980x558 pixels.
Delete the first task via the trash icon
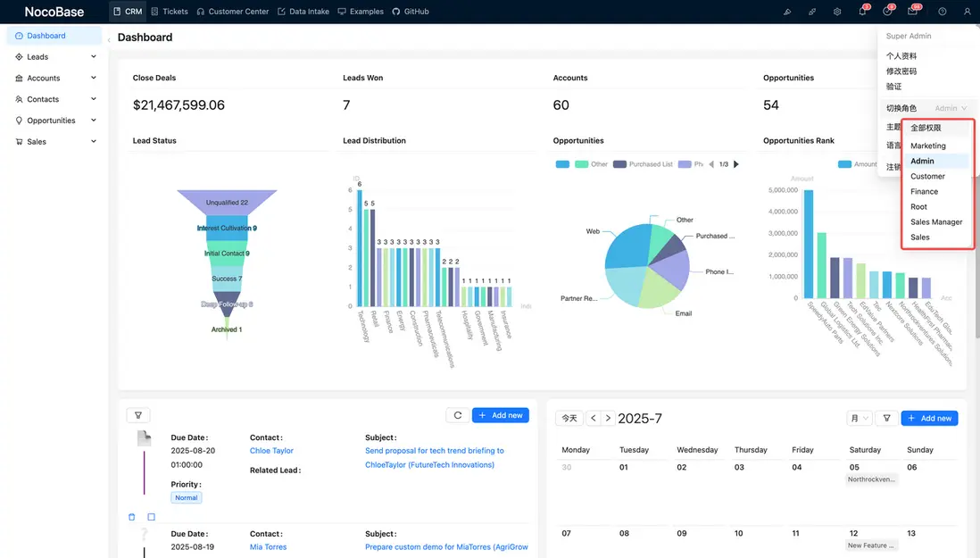(131, 516)
